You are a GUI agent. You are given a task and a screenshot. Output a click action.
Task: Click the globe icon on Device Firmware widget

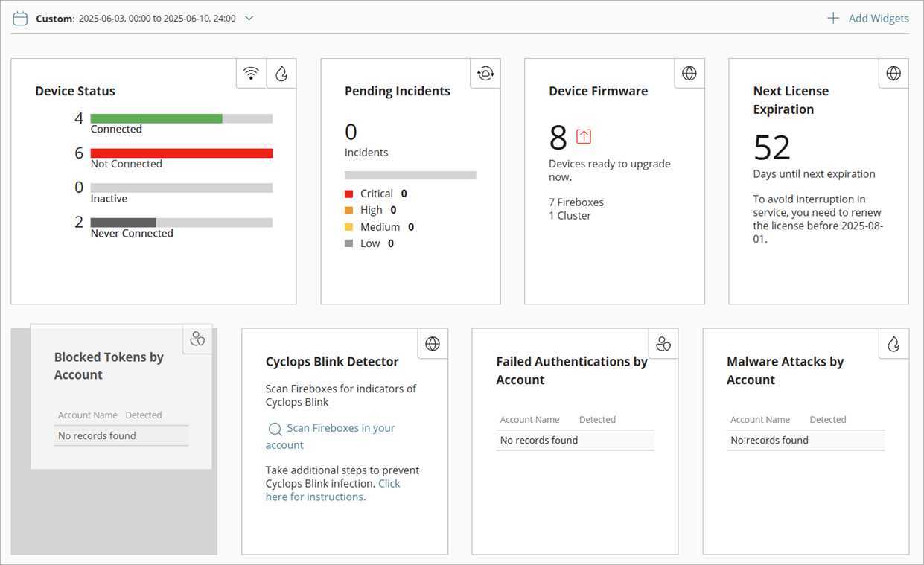click(x=689, y=73)
